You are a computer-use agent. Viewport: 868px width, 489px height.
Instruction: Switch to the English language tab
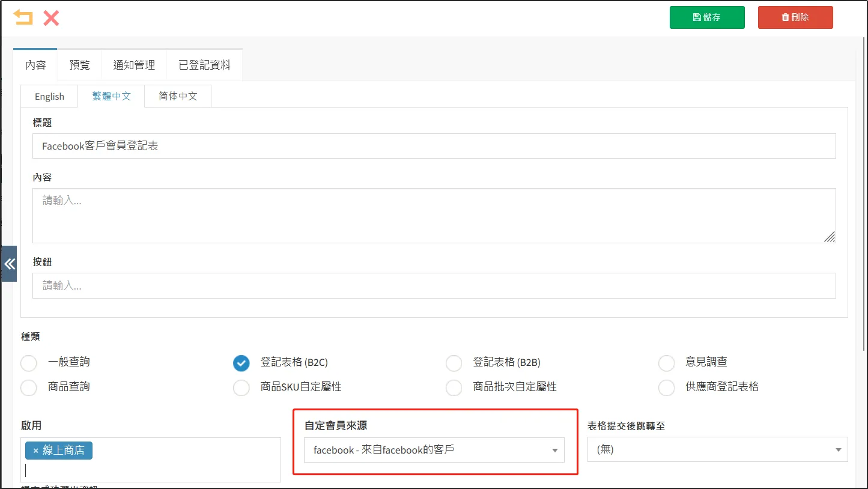[49, 96]
